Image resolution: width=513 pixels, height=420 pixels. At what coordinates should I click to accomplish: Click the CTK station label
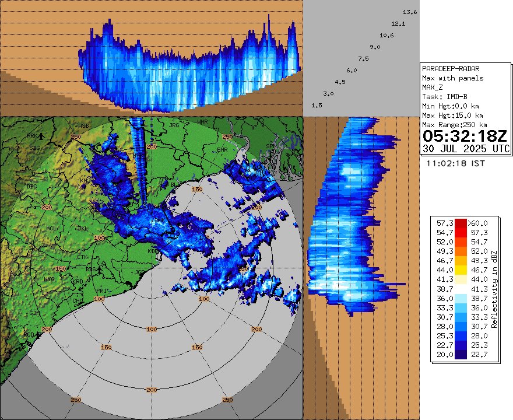82,257
